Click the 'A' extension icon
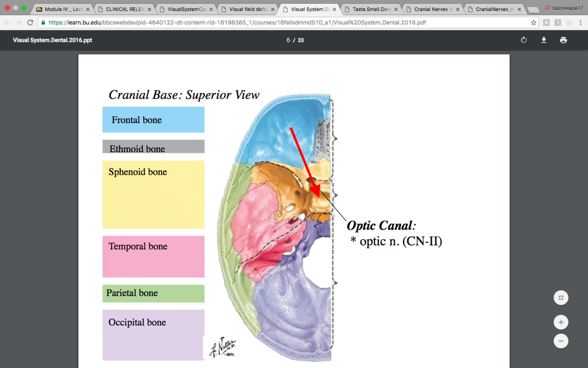 coord(547,23)
